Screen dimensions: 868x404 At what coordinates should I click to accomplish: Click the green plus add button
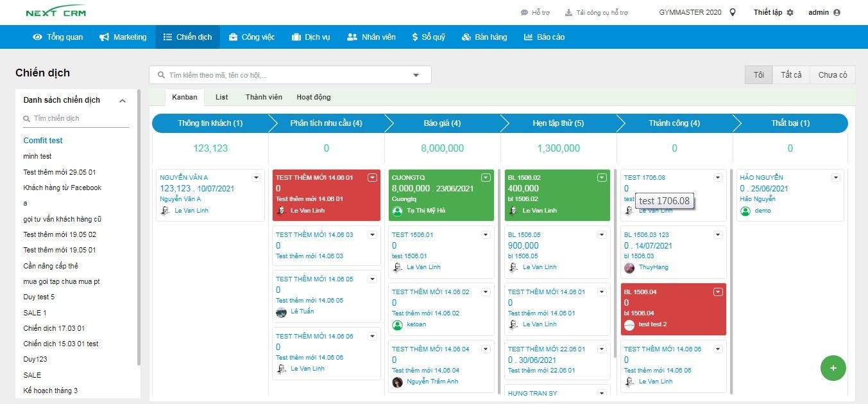833,368
